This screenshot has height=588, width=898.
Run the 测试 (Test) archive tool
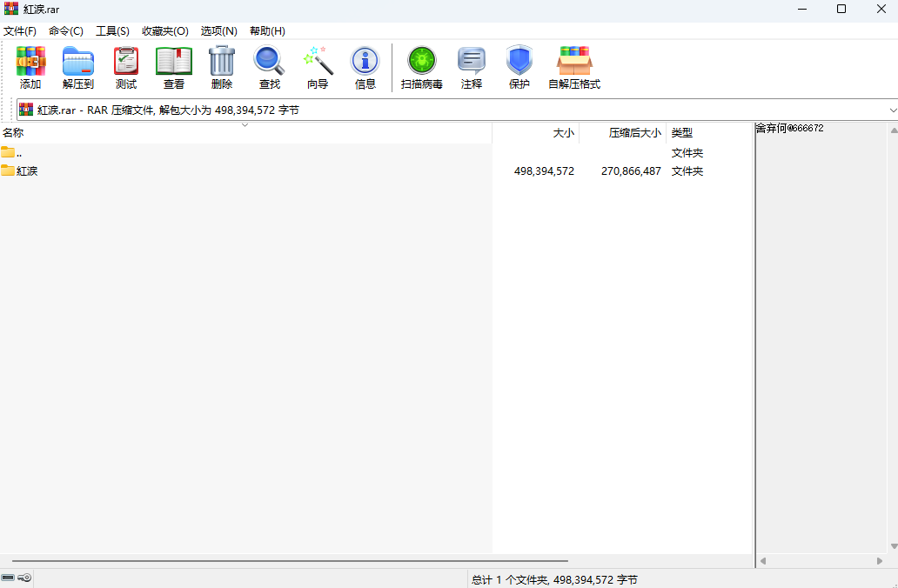126,68
